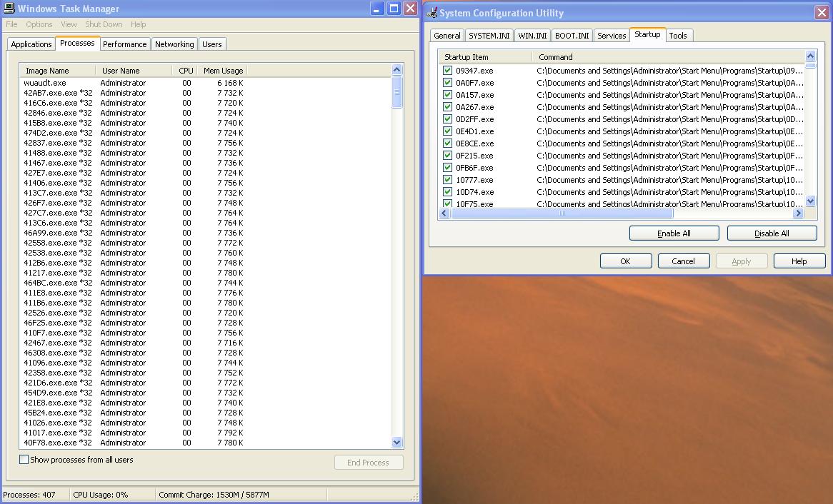Uncheck the 09347.exe startup item
The height and width of the screenshot is (504, 833).
[x=447, y=71]
